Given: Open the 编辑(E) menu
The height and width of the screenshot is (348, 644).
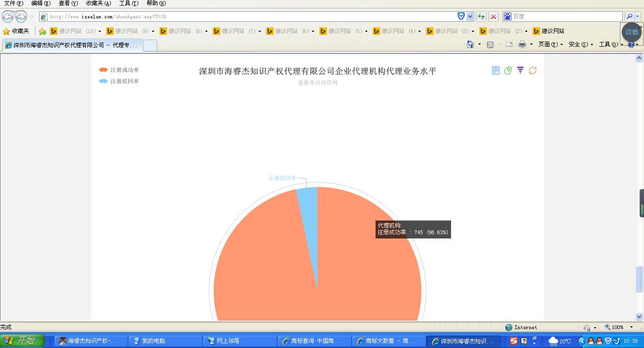Looking at the screenshot, I should 41,3.
